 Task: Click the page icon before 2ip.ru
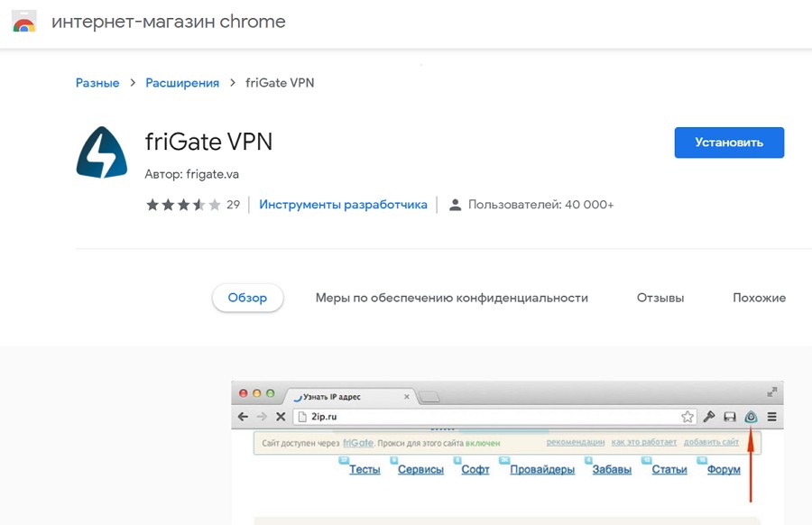(x=302, y=416)
